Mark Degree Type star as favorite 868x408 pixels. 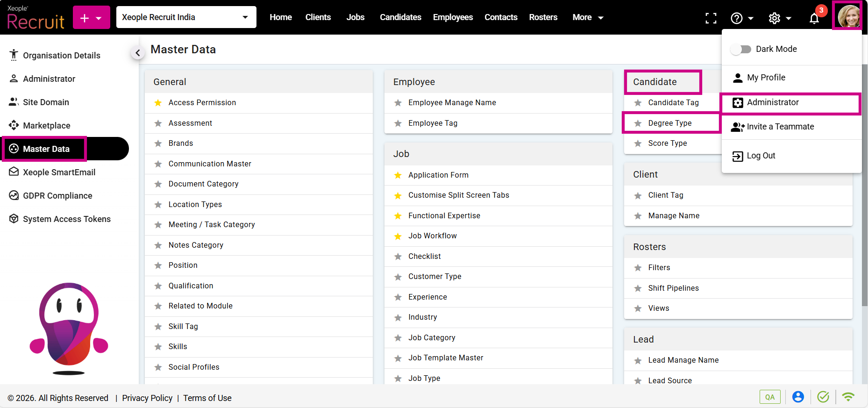tap(638, 123)
